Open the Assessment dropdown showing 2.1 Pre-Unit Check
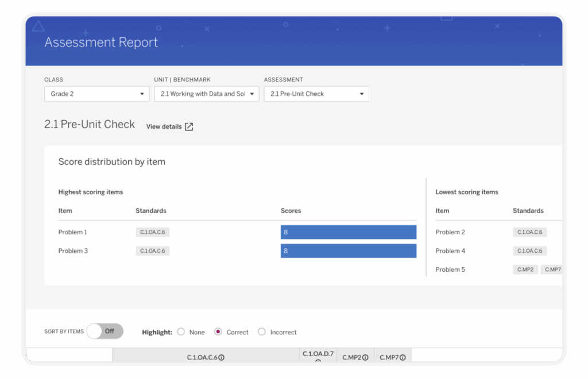The width and height of the screenshot is (588, 378). pos(316,94)
